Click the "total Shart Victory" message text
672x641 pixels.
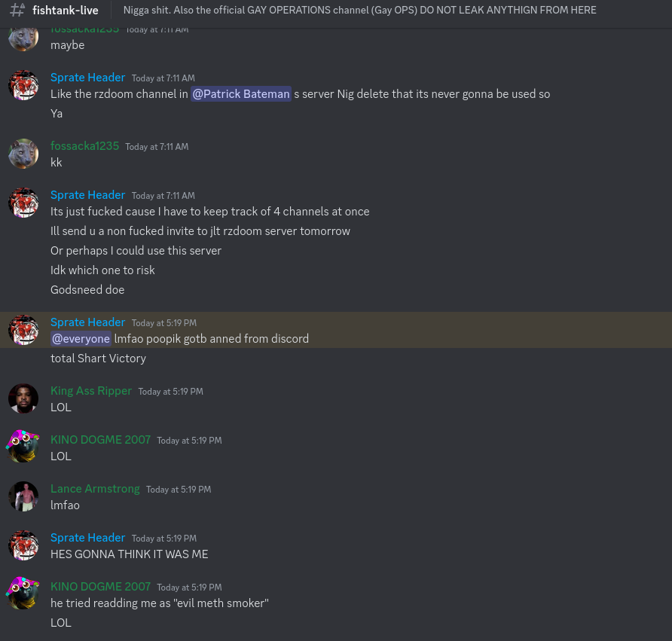(x=98, y=359)
